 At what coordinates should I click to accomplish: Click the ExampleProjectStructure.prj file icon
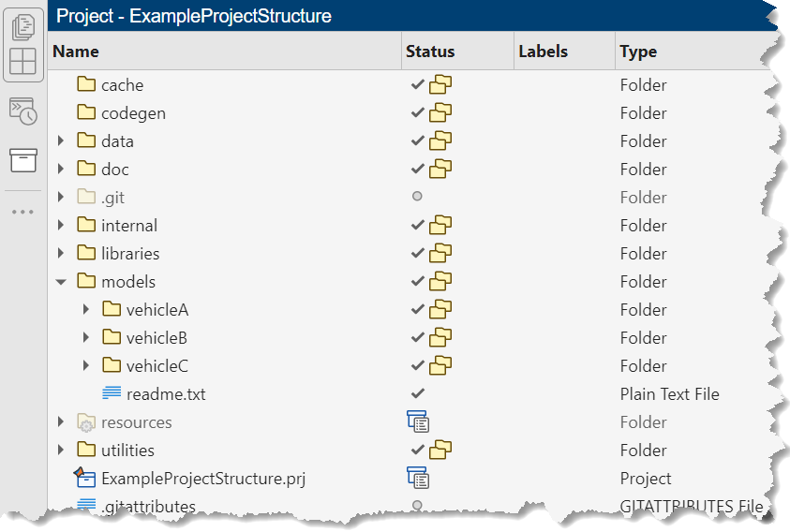pyautogui.click(x=86, y=478)
